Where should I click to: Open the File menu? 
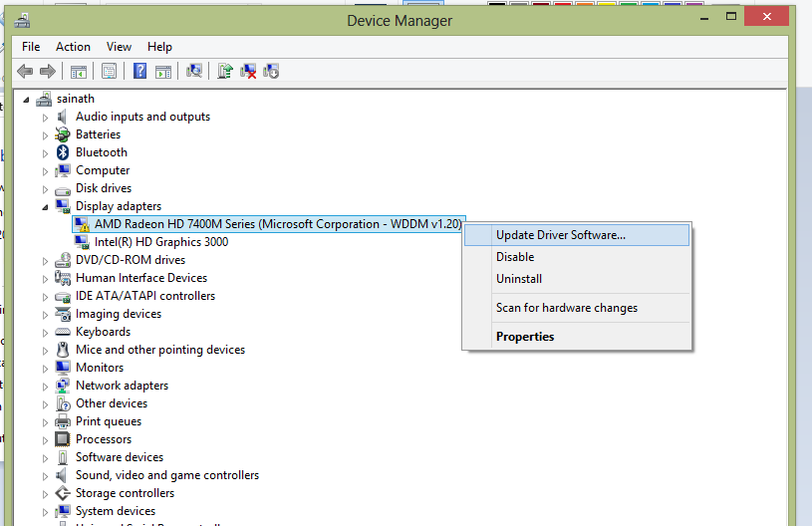coord(31,47)
